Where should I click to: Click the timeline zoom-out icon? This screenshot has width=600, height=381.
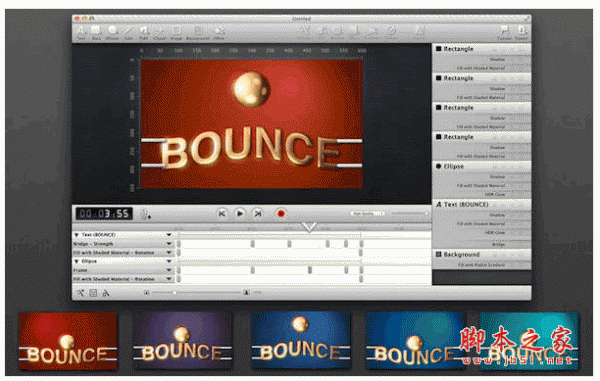[147, 293]
